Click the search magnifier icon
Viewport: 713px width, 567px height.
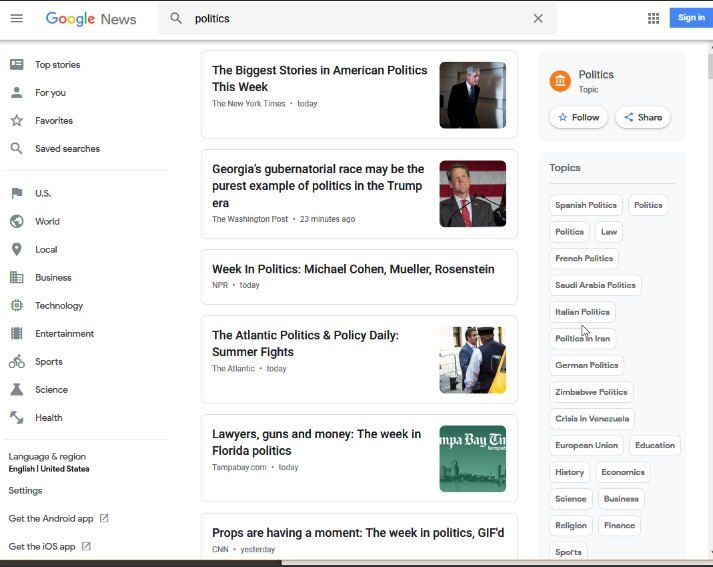click(x=176, y=18)
